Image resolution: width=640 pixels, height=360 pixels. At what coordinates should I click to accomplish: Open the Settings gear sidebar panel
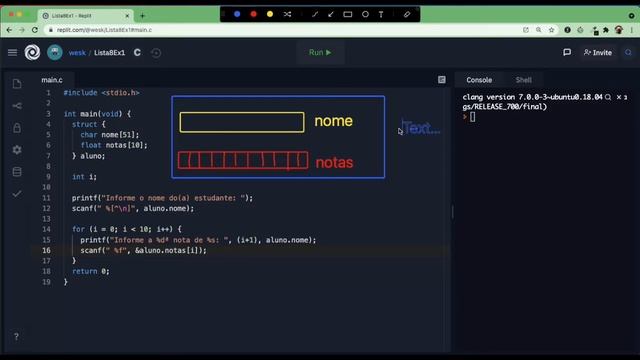click(x=17, y=150)
